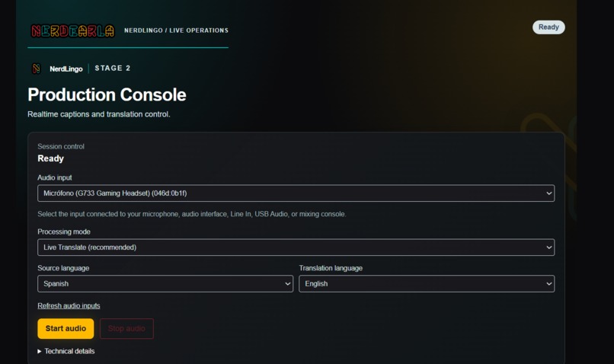Click the Audio input dropdown chevron

click(549, 193)
